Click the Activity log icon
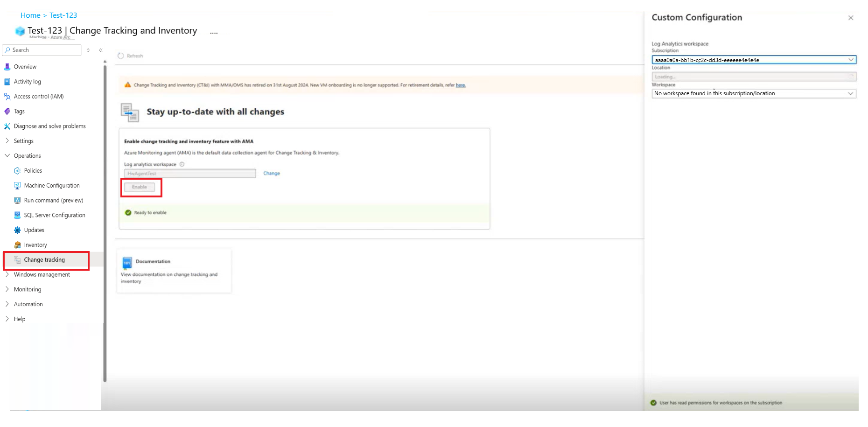Screen dimensions: 868x427 (x=7, y=82)
